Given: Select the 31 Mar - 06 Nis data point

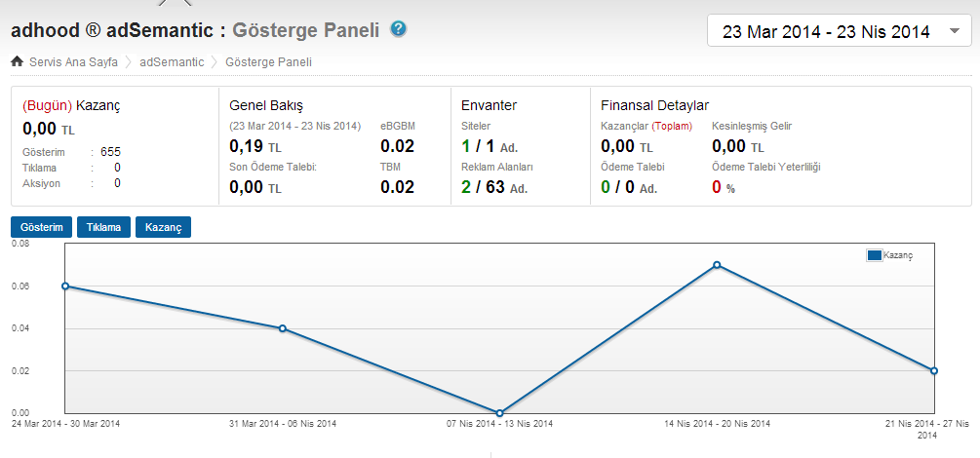Looking at the screenshot, I should 283,328.
